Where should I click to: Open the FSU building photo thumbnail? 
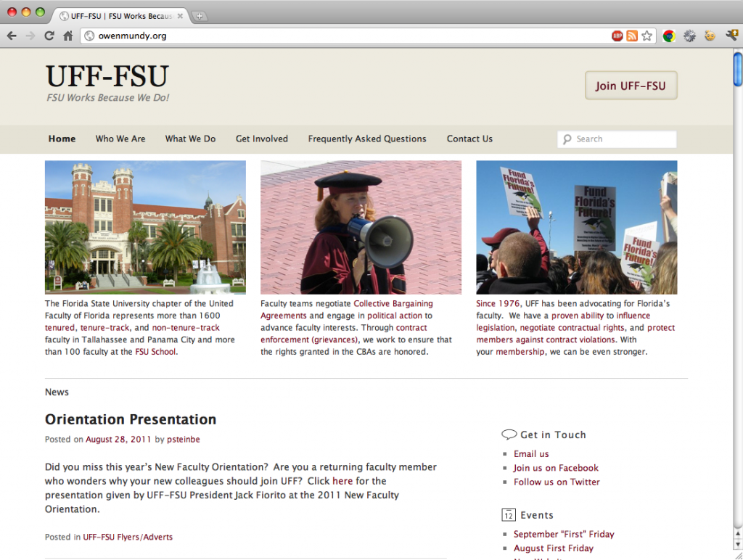[145, 228]
